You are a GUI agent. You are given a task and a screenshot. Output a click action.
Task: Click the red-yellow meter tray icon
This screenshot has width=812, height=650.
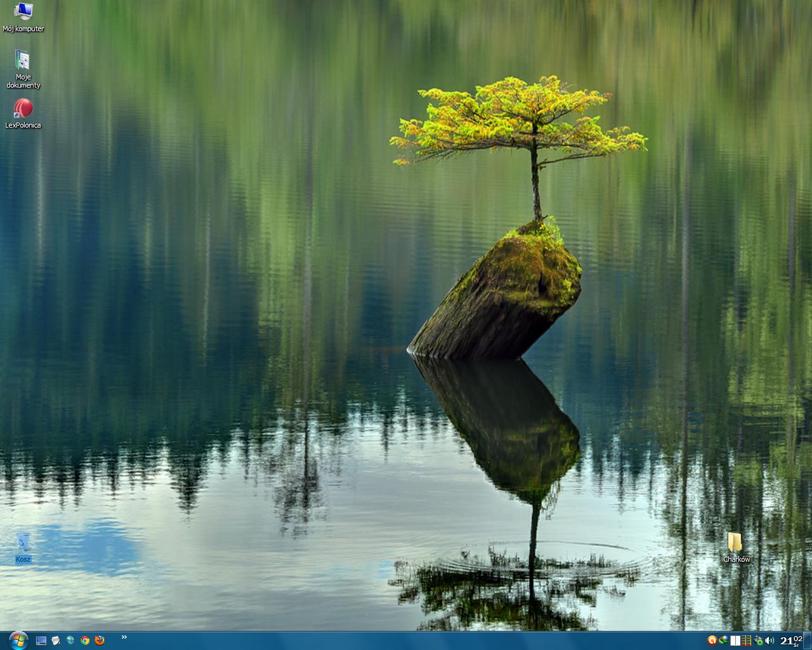pyautogui.click(x=747, y=640)
